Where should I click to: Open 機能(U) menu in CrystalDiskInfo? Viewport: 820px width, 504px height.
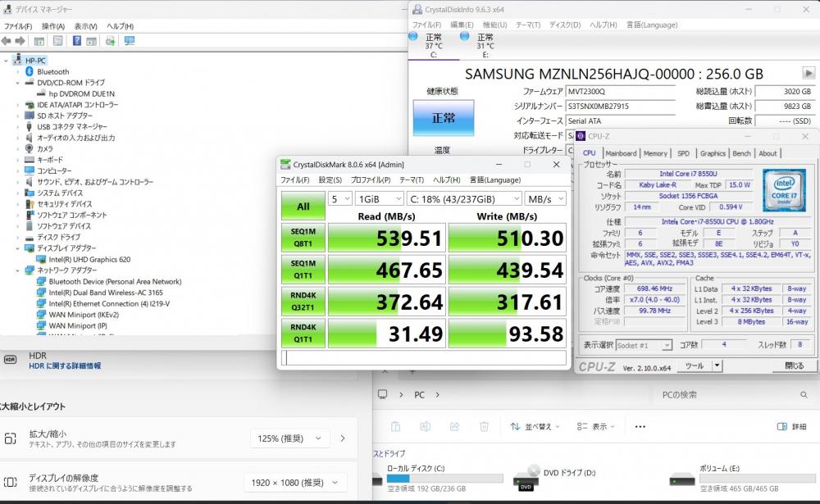tap(494, 25)
